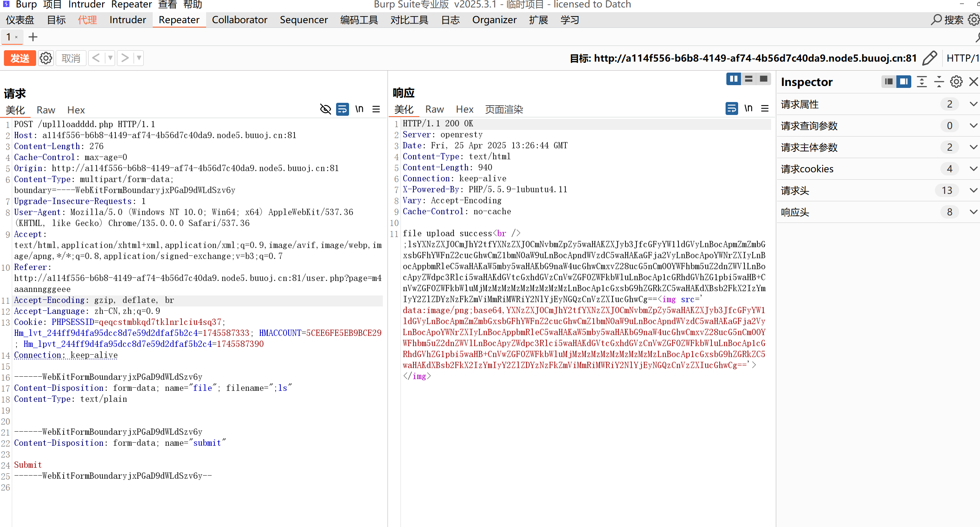The width and height of the screenshot is (980, 527).
Task: Click the 取消 cancel button
Action: [71, 58]
